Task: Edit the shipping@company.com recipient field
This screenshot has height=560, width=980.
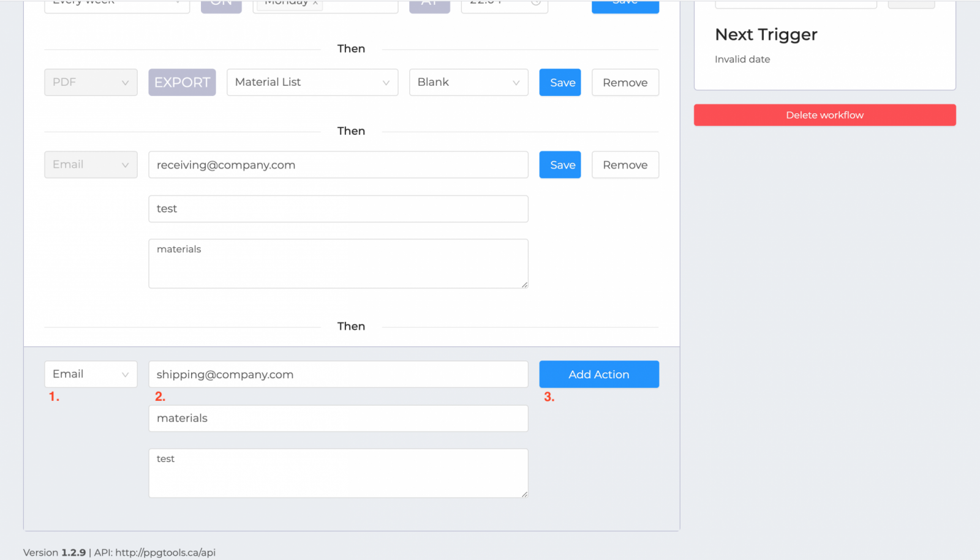Action: (x=338, y=374)
